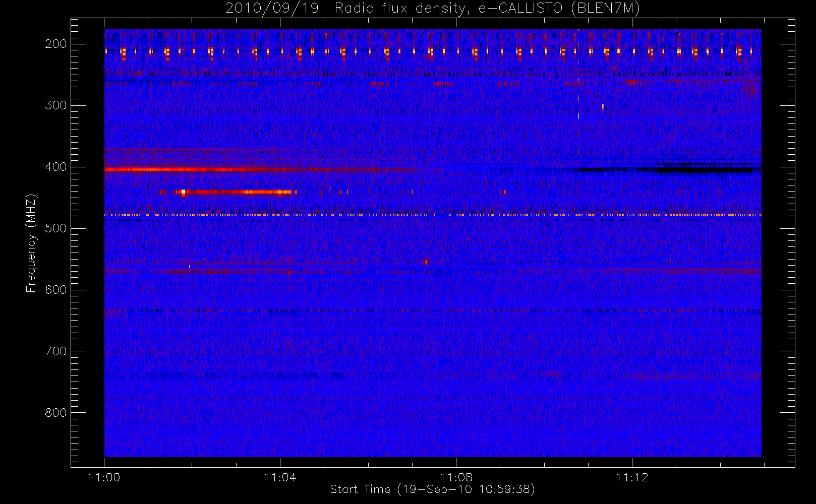Image resolution: width=816 pixels, height=504 pixels.
Task: Click the 11:08 time tick label
Action: point(456,477)
